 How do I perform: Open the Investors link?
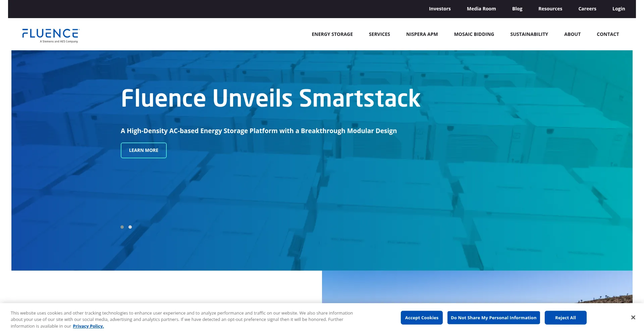[x=440, y=9]
